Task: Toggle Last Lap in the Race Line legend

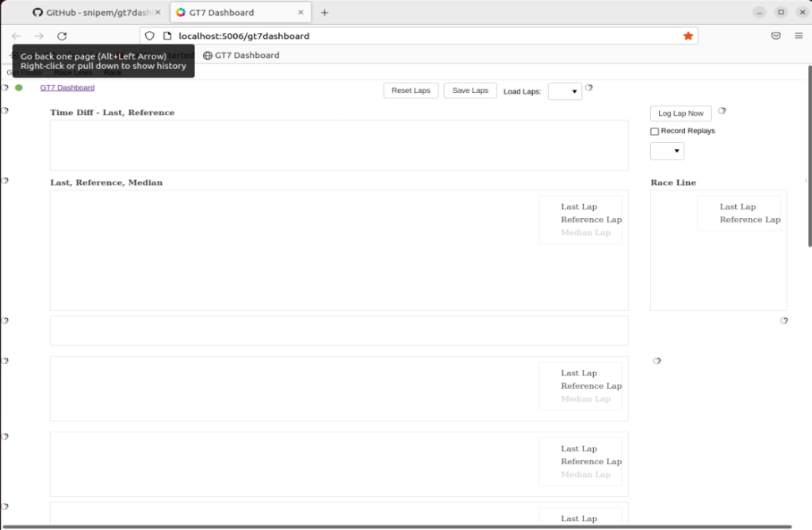Action: [x=737, y=207]
